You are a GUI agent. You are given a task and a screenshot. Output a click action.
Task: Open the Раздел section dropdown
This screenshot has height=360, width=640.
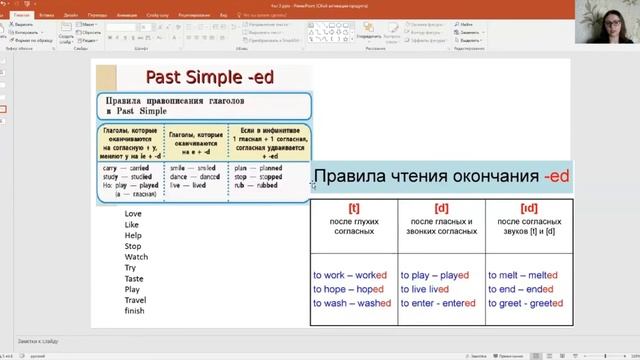tap(87, 41)
